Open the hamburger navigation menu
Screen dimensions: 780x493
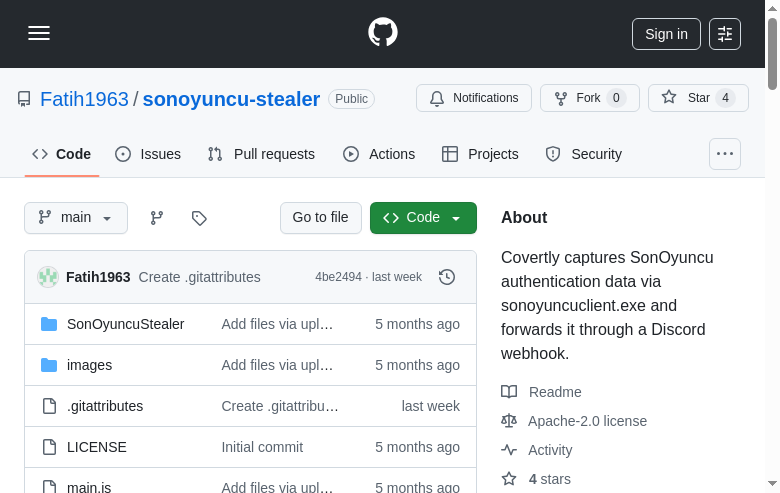pos(39,33)
